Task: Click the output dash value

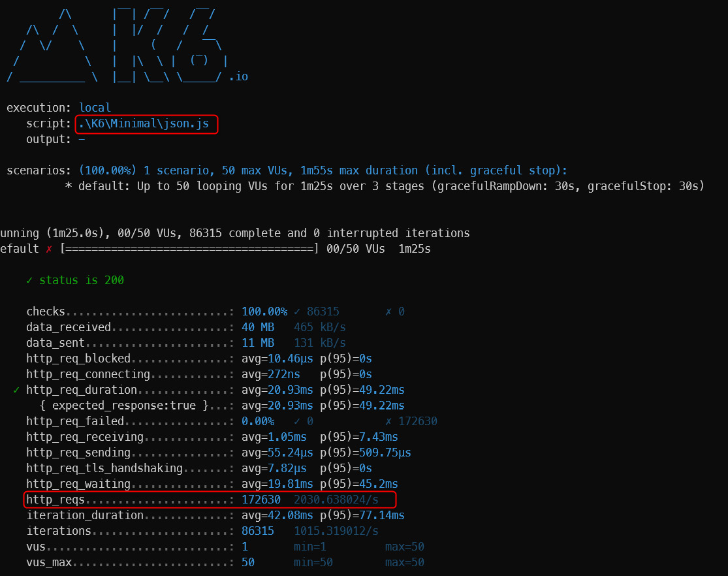Action: pyautogui.click(x=82, y=139)
